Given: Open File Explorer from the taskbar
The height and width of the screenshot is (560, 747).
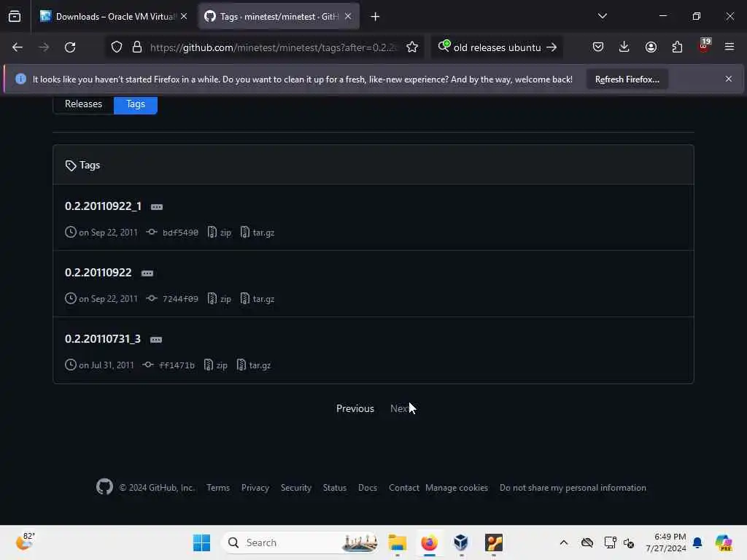Looking at the screenshot, I should click(397, 542).
